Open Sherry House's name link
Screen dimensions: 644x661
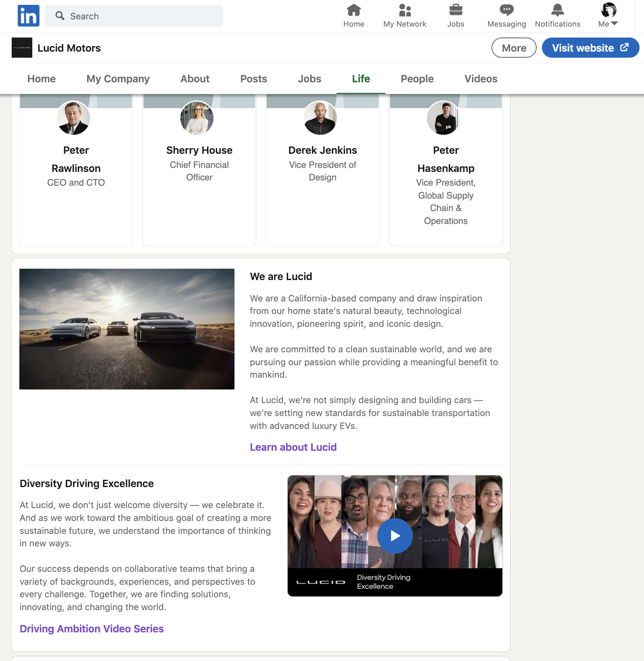(199, 150)
